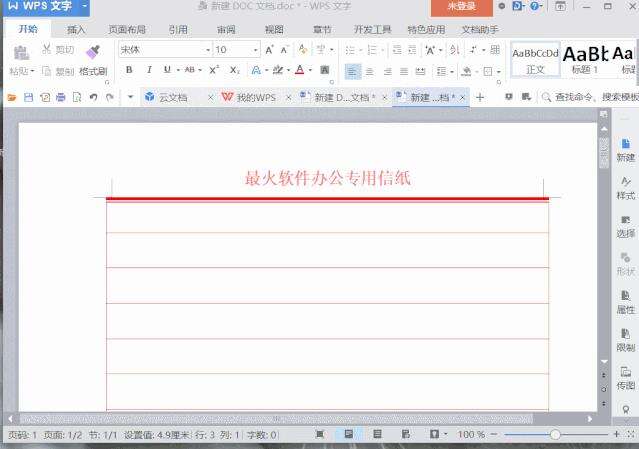Toggle italic formatting
The width and height of the screenshot is (639, 449).
point(149,70)
